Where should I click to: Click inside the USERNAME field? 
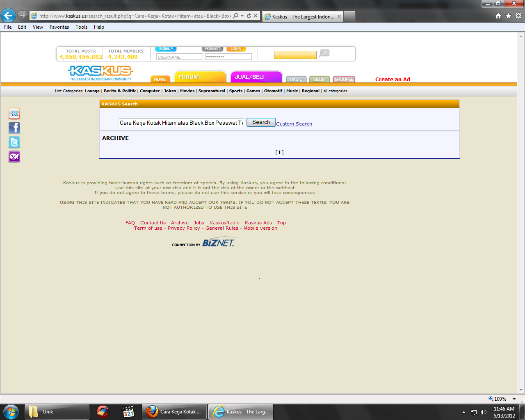tap(180, 57)
